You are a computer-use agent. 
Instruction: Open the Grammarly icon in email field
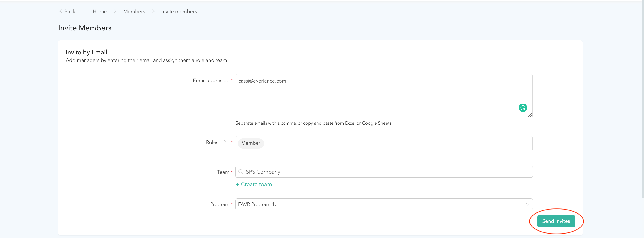[x=523, y=108]
